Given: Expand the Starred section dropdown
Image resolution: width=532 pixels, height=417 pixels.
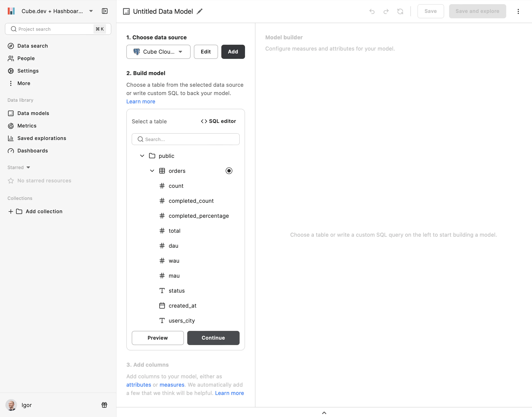Looking at the screenshot, I should coord(28,167).
